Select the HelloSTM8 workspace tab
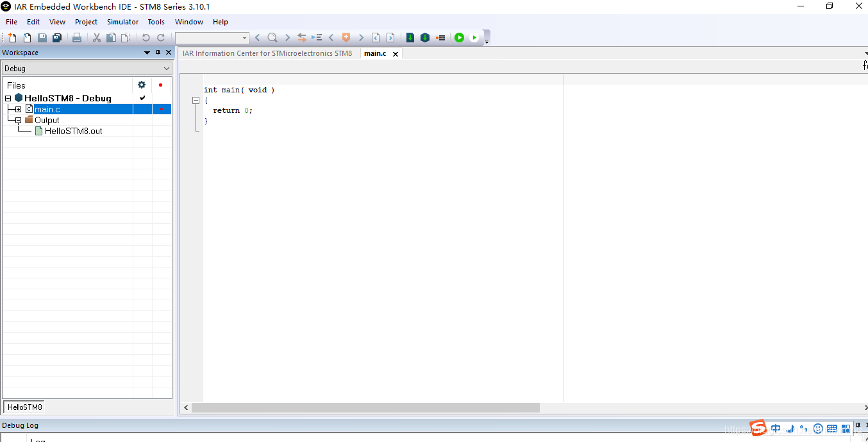The width and height of the screenshot is (868, 442). (x=25, y=407)
